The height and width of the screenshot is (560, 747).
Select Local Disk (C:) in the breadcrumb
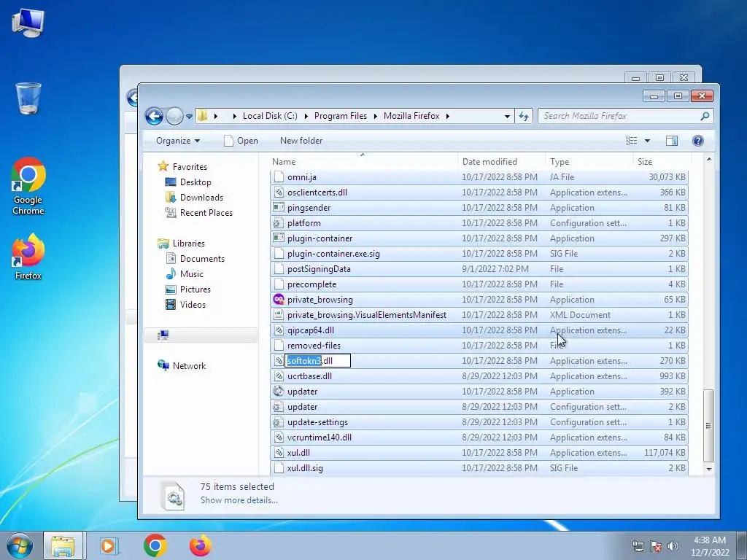[270, 116]
